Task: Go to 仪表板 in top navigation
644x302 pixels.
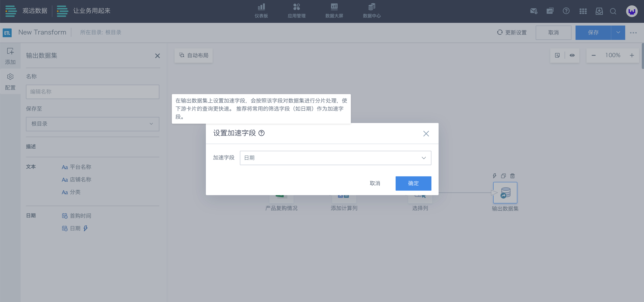Action: click(x=261, y=11)
